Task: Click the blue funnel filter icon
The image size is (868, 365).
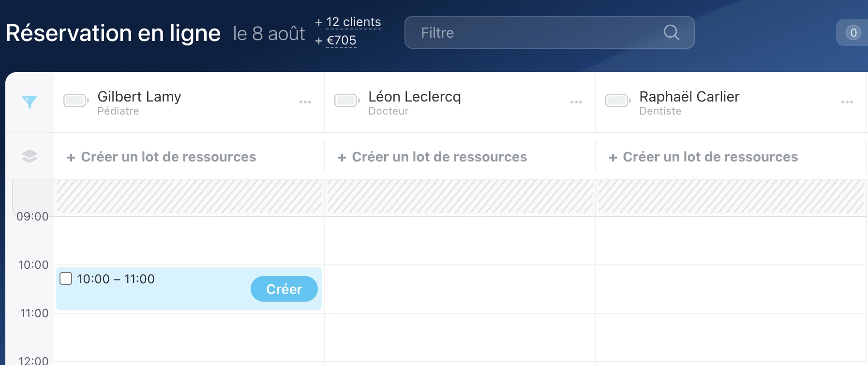Action: tap(30, 102)
